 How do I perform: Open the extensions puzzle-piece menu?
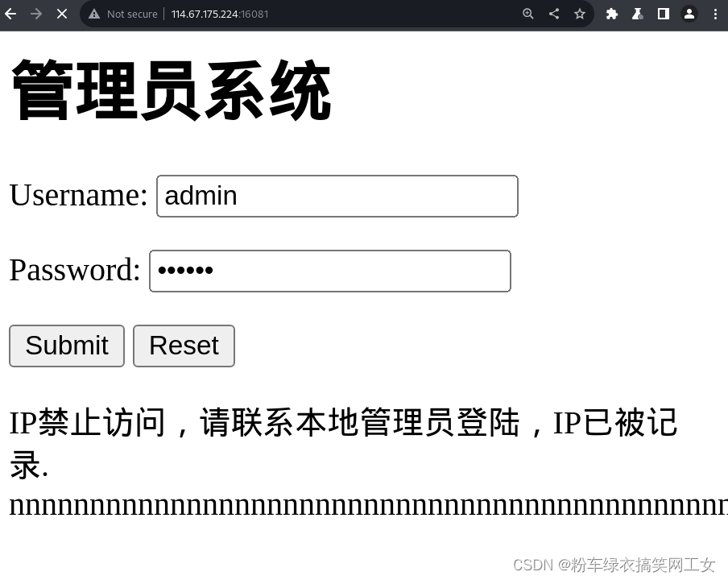tap(611, 14)
